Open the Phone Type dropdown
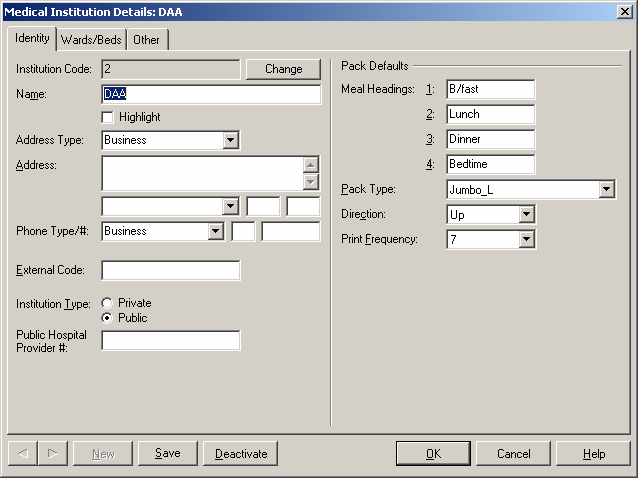 (x=215, y=231)
